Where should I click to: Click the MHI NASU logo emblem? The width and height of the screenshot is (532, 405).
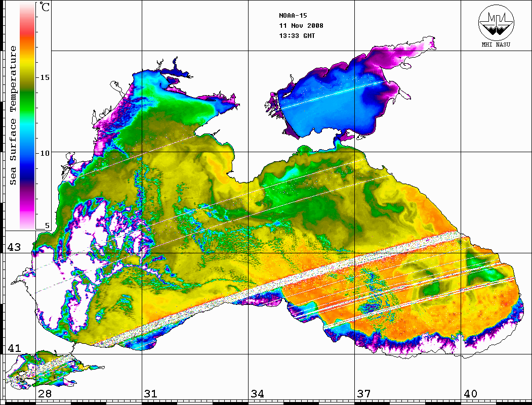pyautogui.click(x=496, y=22)
